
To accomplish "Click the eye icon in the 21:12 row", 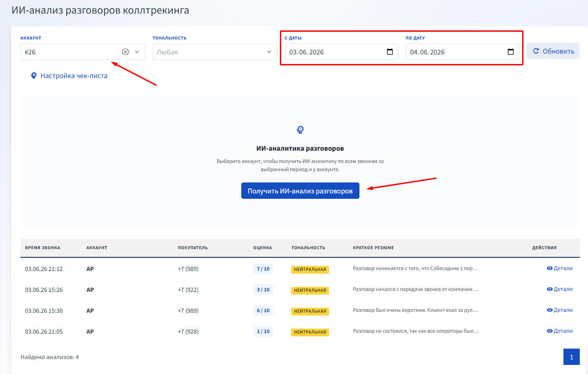I will point(549,268).
